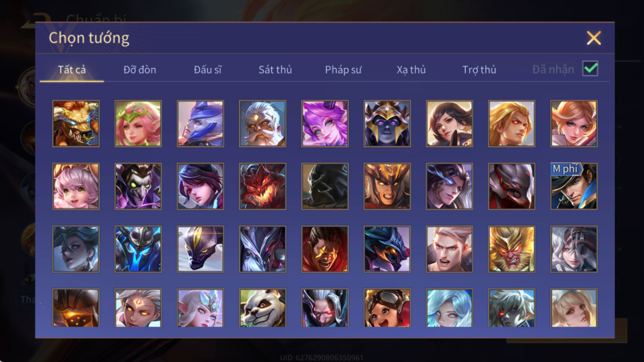Select the golden bull hero portrait

pyautogui.click(x=76, y=123)
